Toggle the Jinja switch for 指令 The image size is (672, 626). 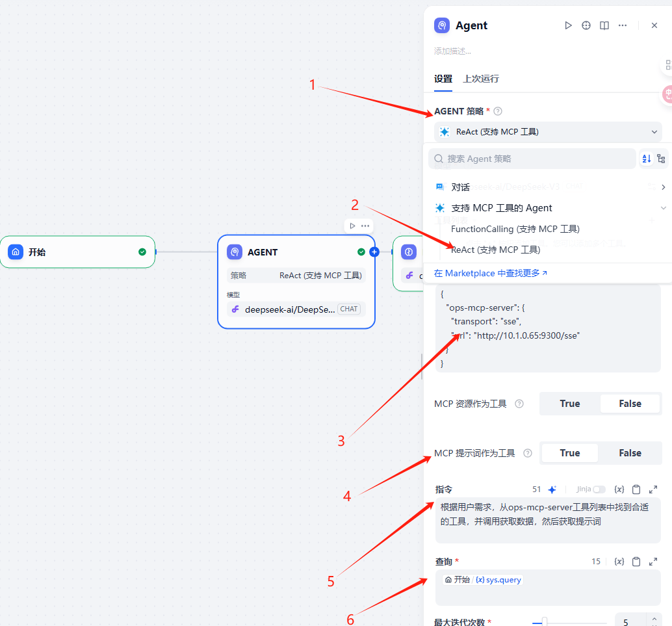pos(599,489)
